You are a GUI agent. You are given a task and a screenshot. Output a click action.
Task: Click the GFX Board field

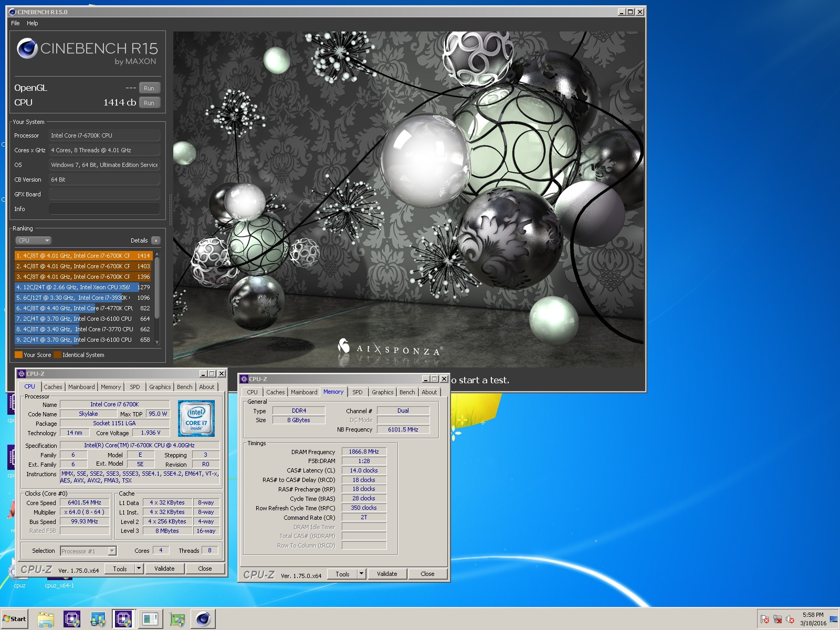(104, 194)
